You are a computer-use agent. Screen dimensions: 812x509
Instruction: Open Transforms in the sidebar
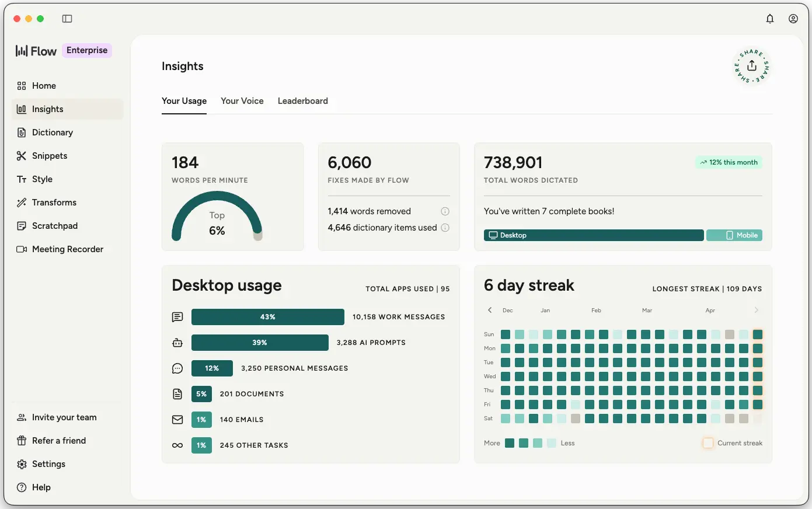68,203
